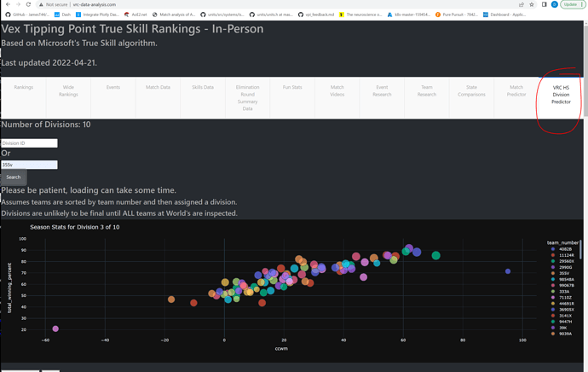
Task: Open The neuroscience o... bookmark
Action: (x=360, y=15)
